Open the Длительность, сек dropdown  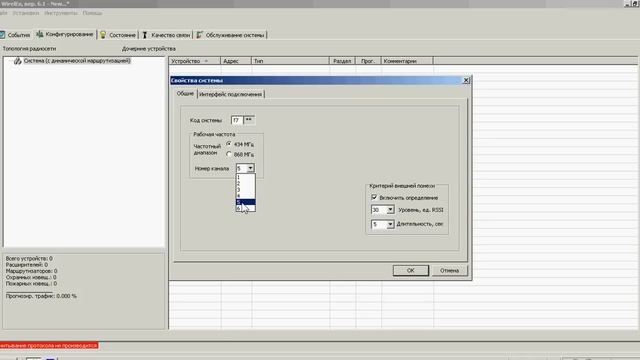(x=390, y=224)
